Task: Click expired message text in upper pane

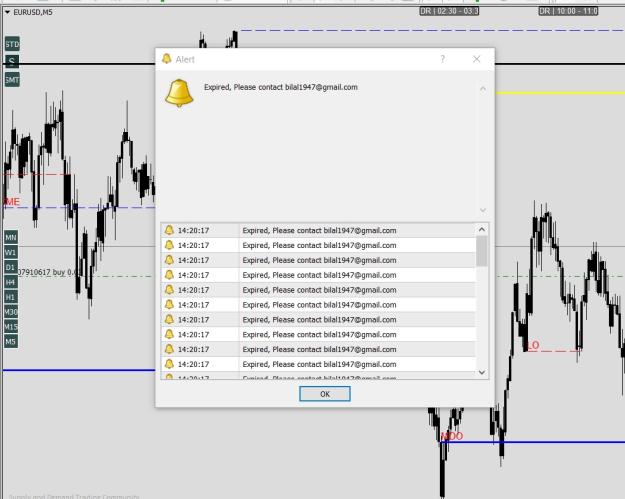Action: coord(281,87)
